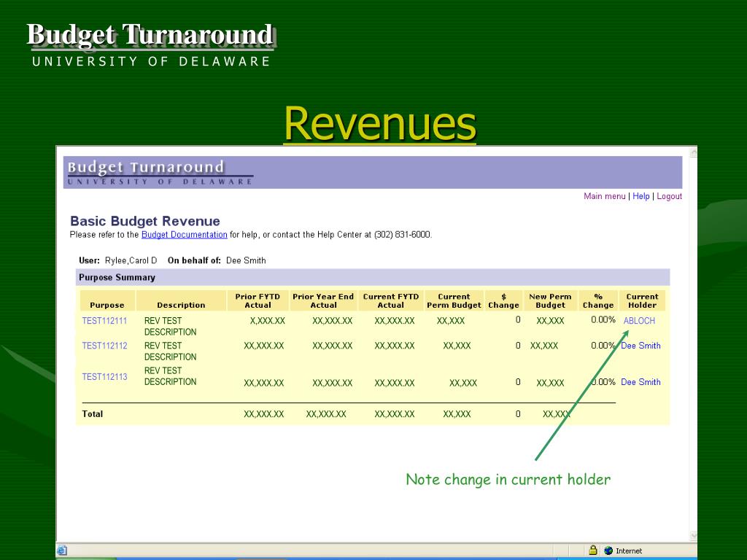Screen dimensions: 747x560
Task: Open purpose TEST112113
Action: click(x=104, y=377)
